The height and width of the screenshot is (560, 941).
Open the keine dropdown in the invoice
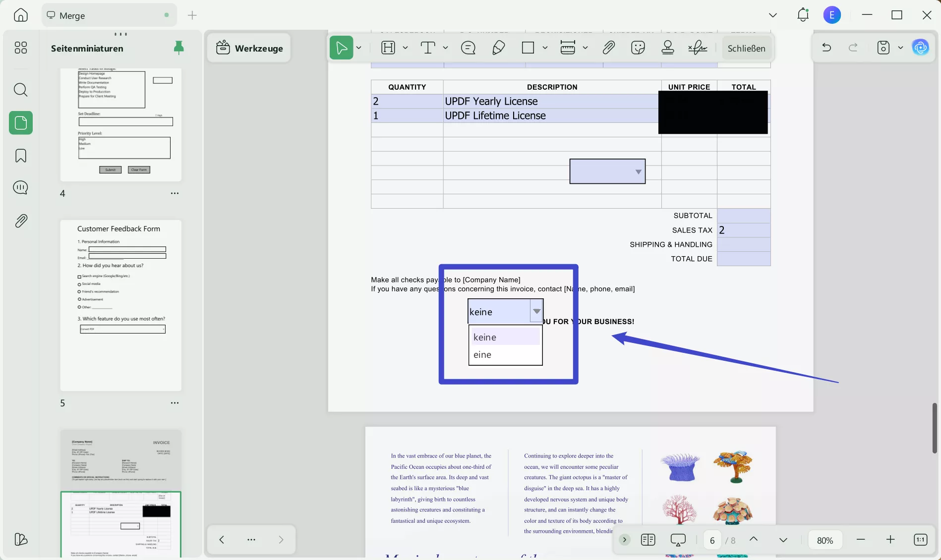pos(536,311)
